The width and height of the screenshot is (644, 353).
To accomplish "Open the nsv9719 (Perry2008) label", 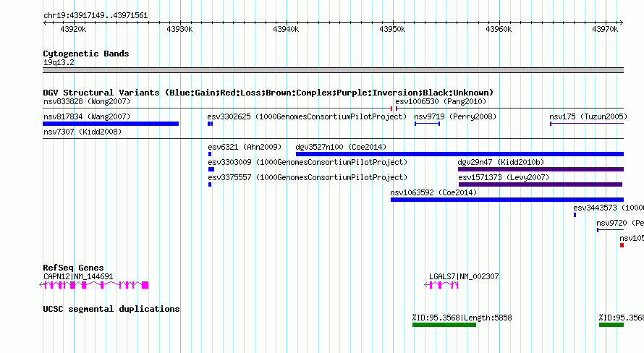I will [455, 116].
